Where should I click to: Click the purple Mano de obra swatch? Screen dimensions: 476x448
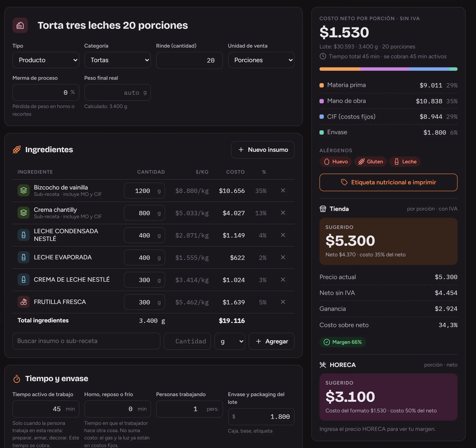(322, 101)
